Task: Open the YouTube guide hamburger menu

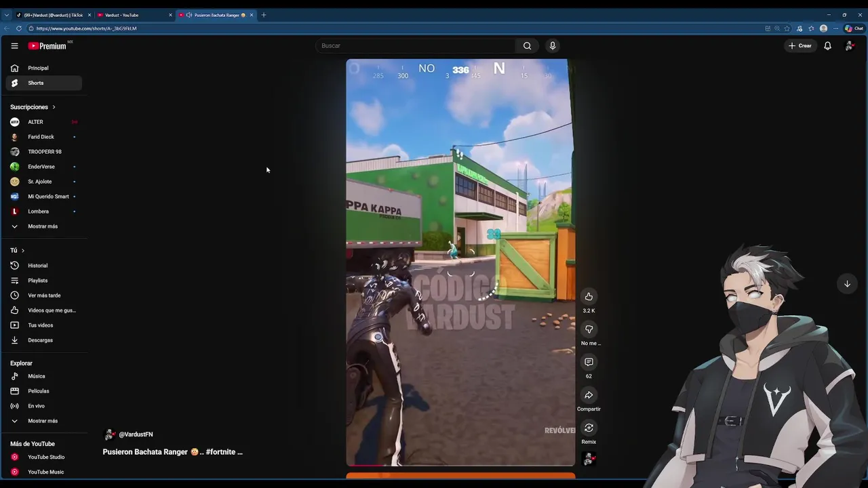Action: click(x=14, y=45)
